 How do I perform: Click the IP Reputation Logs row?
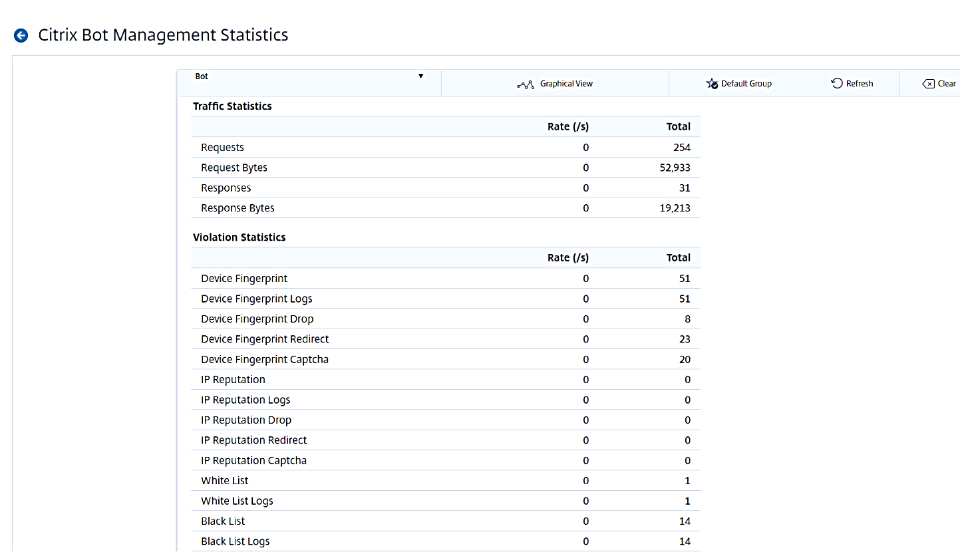pos(245,400)
